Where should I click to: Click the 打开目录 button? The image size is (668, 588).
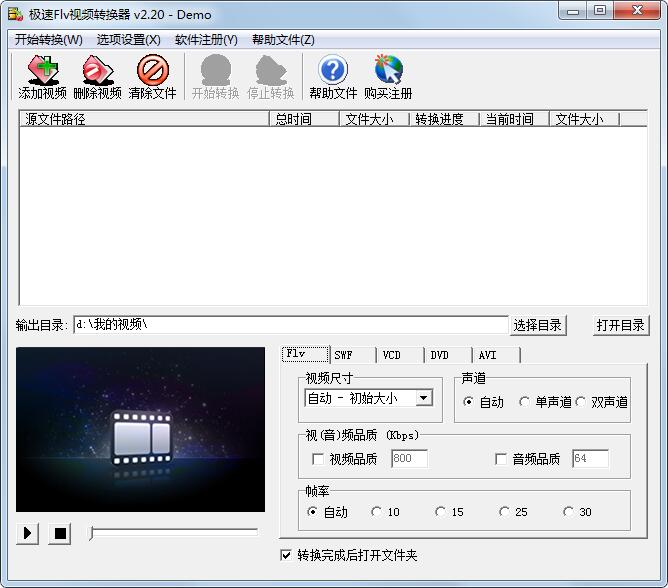pyautogui.click(x=621, y=326)
